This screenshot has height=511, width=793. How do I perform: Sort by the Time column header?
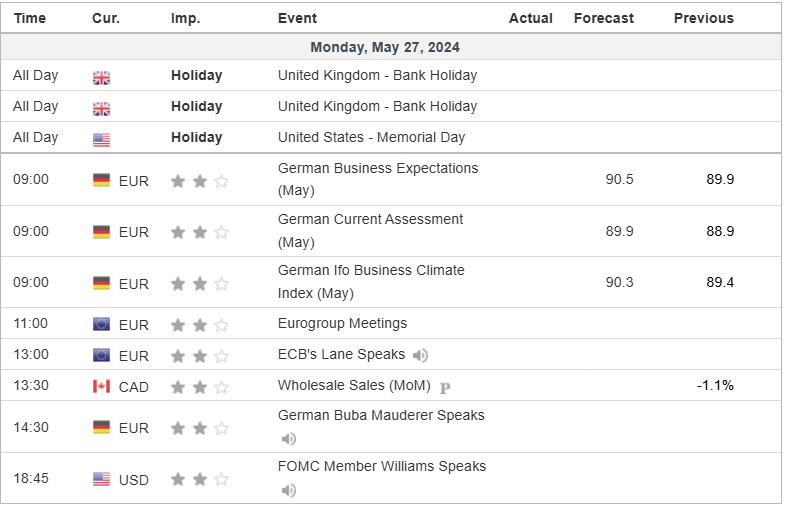click(x=30, y=18)
